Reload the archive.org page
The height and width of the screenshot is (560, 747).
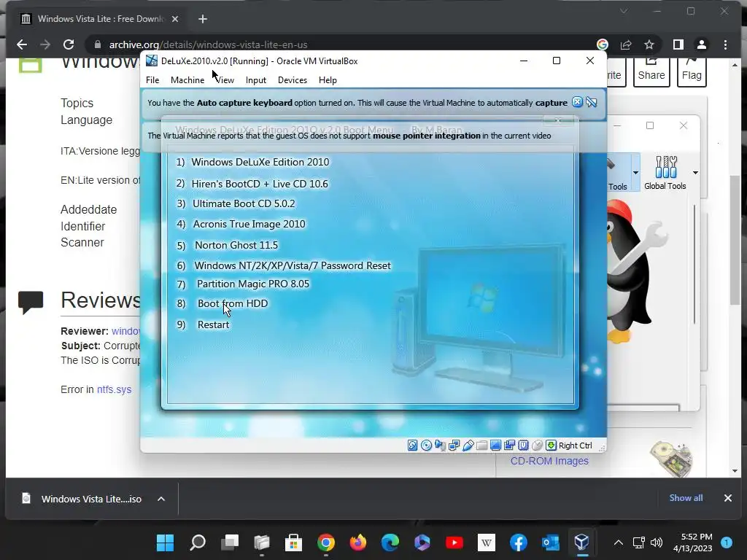tap(69, 44)
